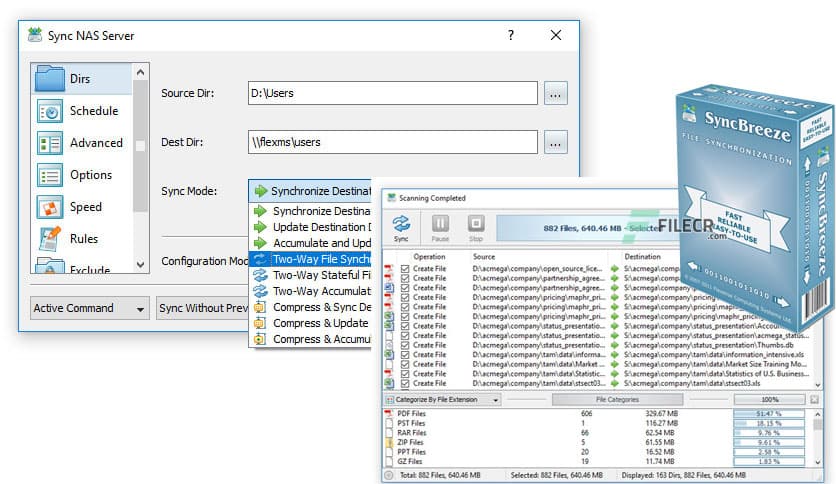Click the Total: 882 Files status entry

click(x=440, y=475)
